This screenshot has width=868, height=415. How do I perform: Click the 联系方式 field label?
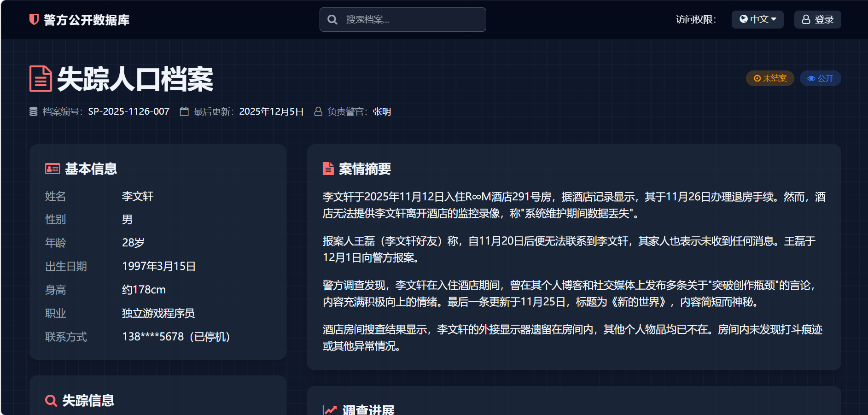pyautogui.click(x=66, y=337)
